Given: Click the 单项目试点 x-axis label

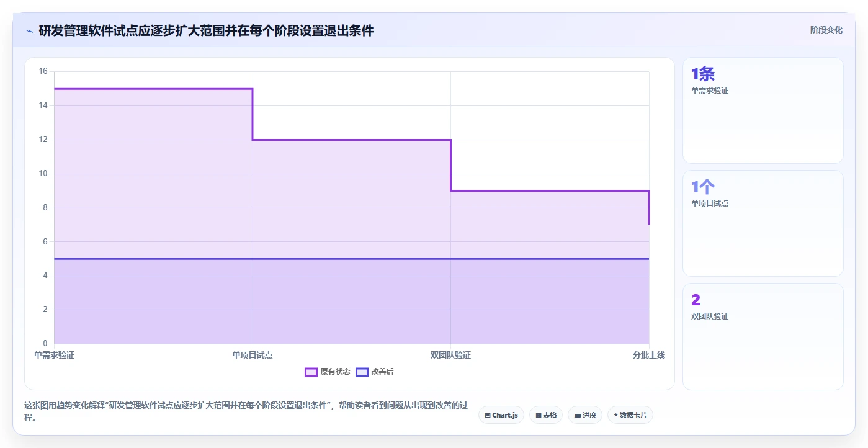Looking at the screenshot, I should [253, 355].
